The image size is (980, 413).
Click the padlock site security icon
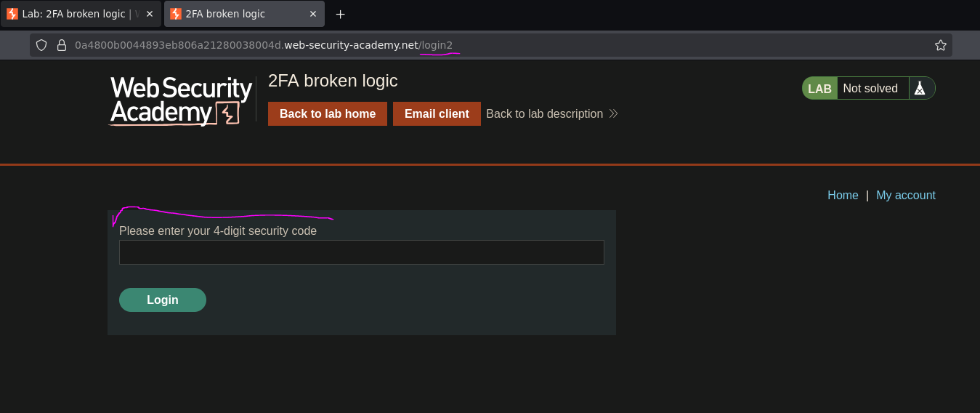coord(62,45)
